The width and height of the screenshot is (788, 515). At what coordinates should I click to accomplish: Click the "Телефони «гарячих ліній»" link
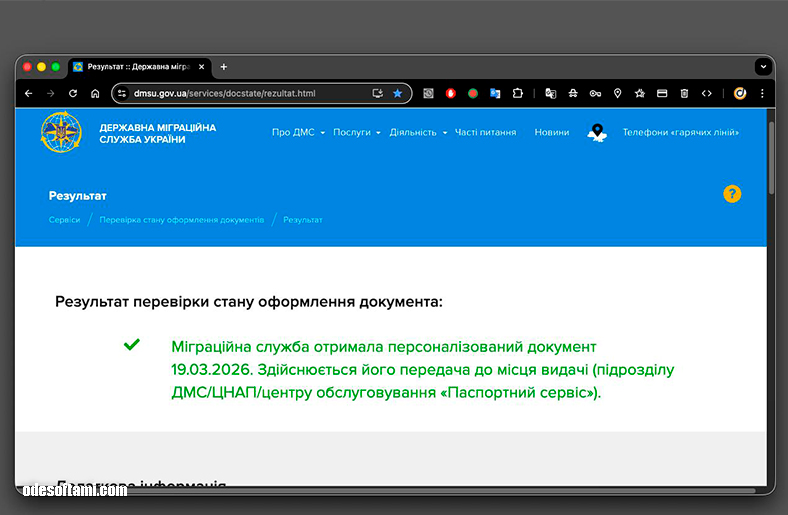(x=680, y=132)
